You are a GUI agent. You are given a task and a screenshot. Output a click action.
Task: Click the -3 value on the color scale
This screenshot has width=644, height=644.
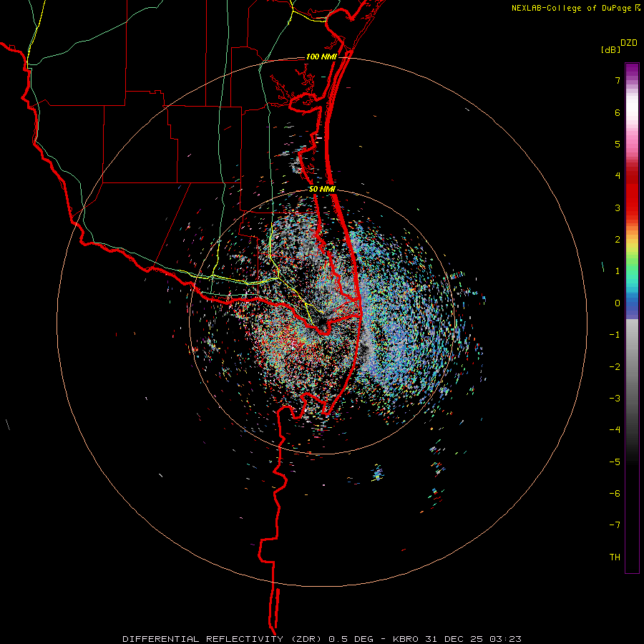click(x=615, y=399)
